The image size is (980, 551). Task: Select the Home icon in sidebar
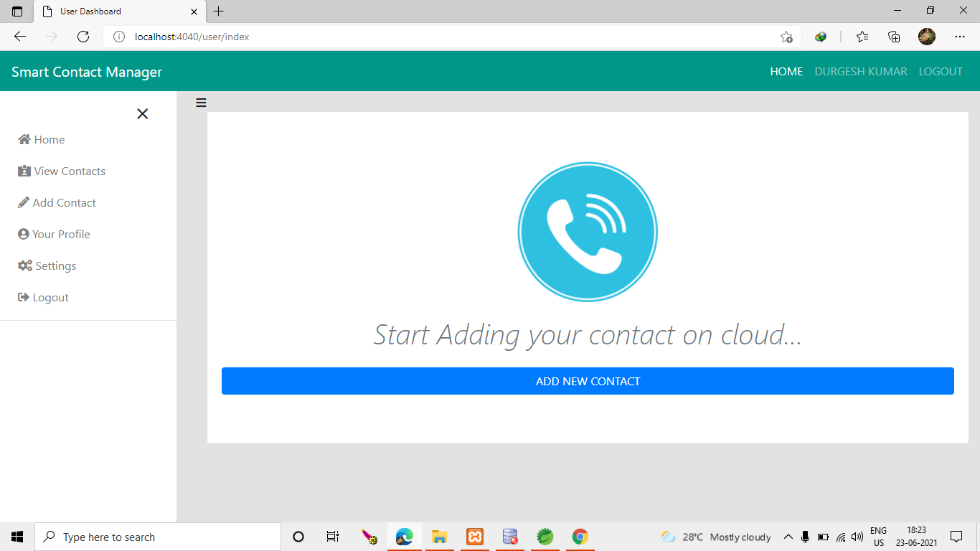pos(24,139)
